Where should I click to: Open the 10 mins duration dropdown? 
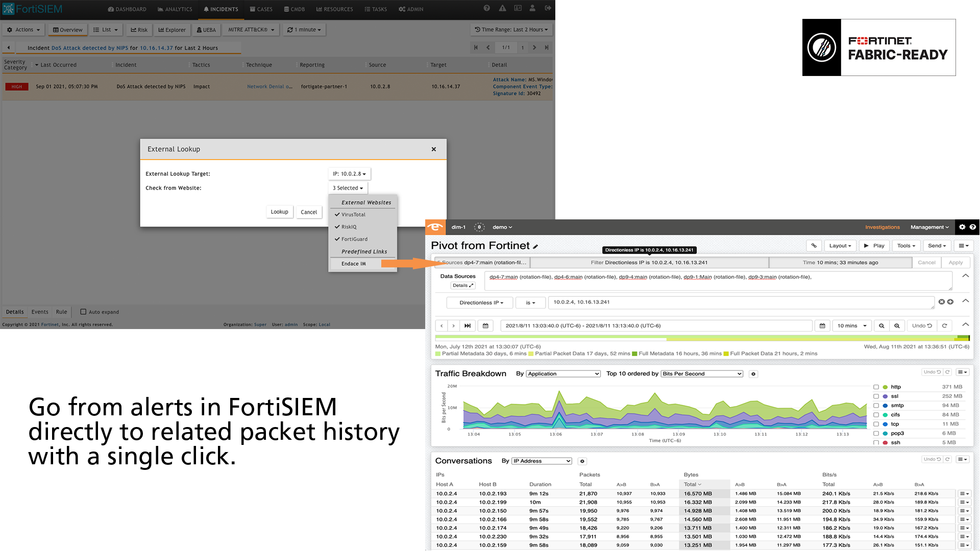tap(852, 325)
